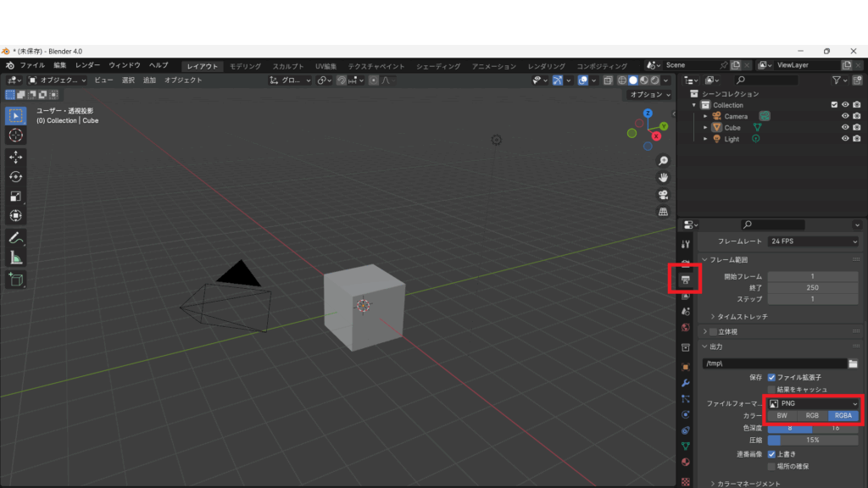Hide the Cube object with its eye icon
The image size is (868, 488).
[845, 127]
